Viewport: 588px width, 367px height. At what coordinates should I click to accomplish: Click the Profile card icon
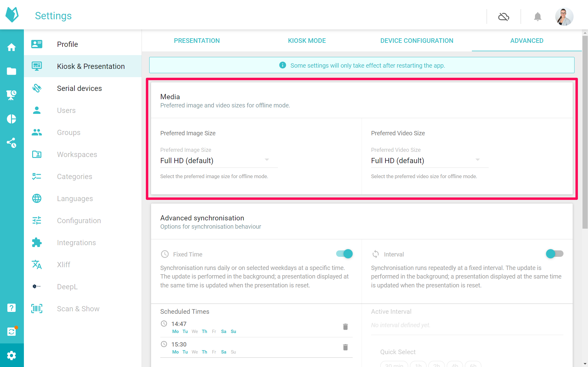tap(37, 44)
